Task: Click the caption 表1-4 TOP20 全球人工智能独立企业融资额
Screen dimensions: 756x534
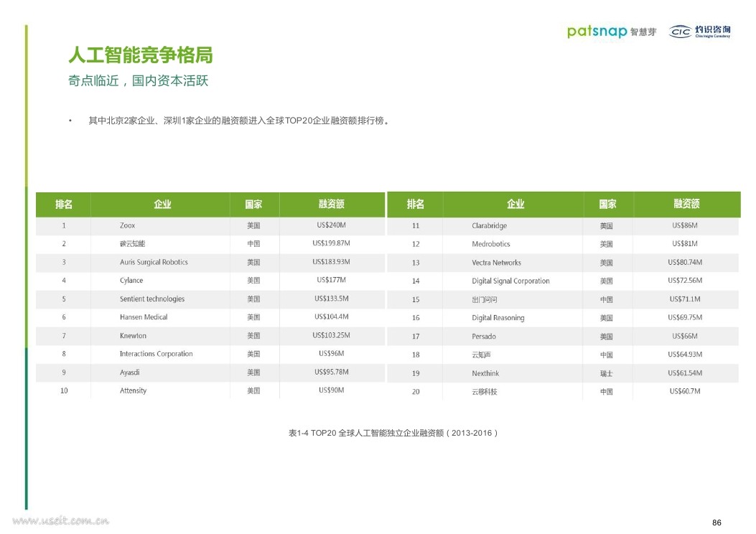Action: click(393, 433)
